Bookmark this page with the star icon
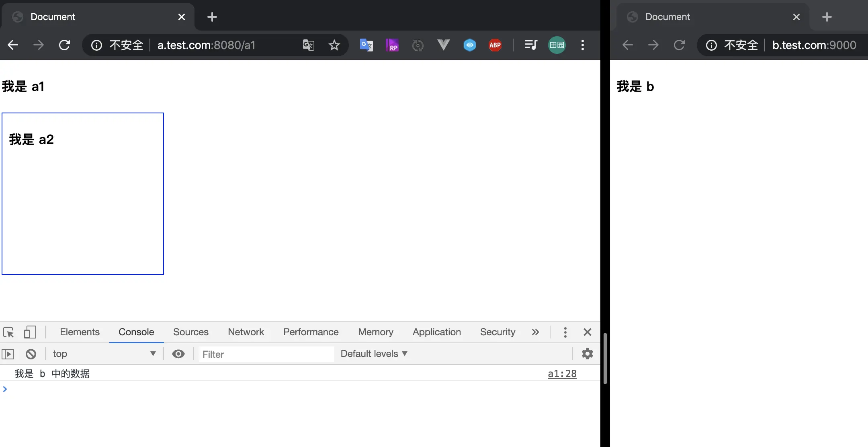 click(x=334, y=45)
